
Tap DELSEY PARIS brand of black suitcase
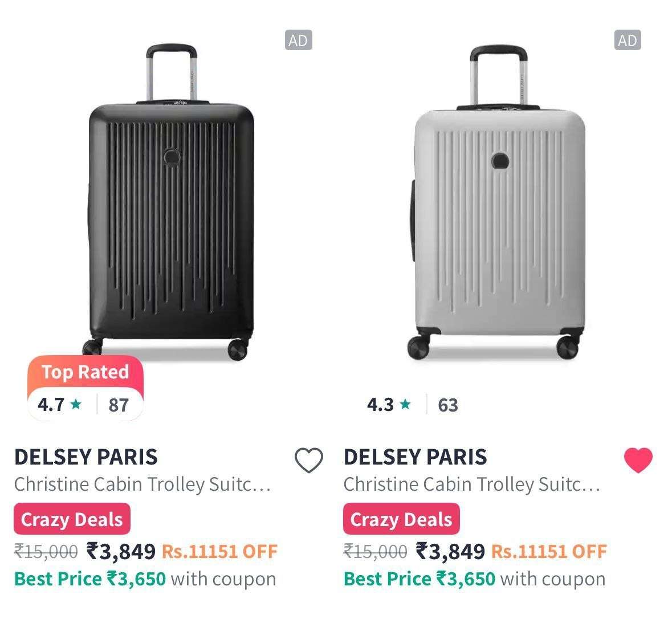[85, 457]
